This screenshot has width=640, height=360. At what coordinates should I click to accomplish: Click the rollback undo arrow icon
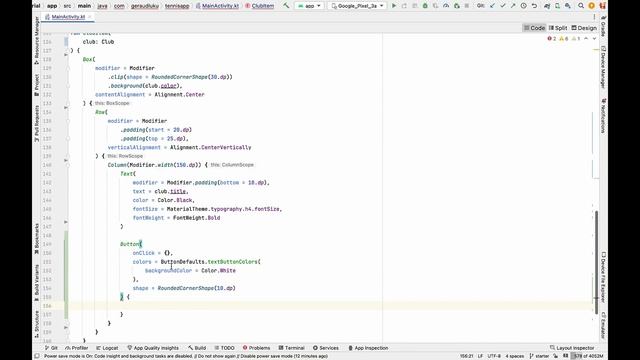pos(534,6)
